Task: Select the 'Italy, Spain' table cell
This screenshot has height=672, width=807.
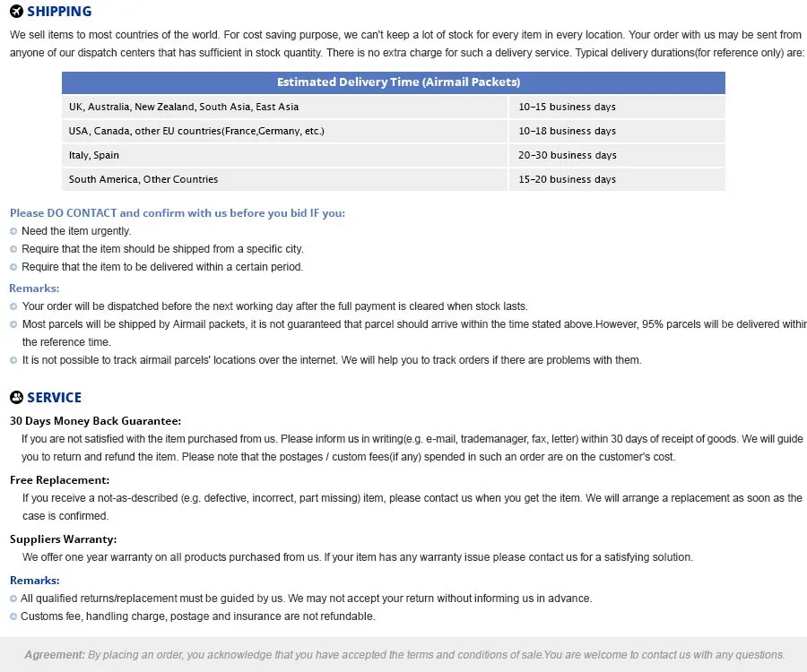Action: [284, 155]
